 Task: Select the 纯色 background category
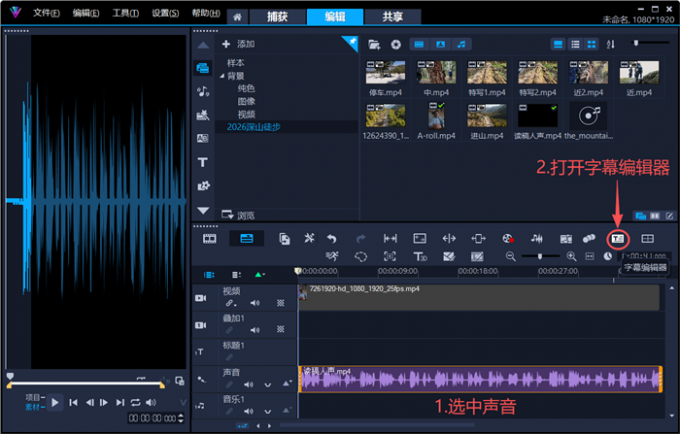point(246,88)
